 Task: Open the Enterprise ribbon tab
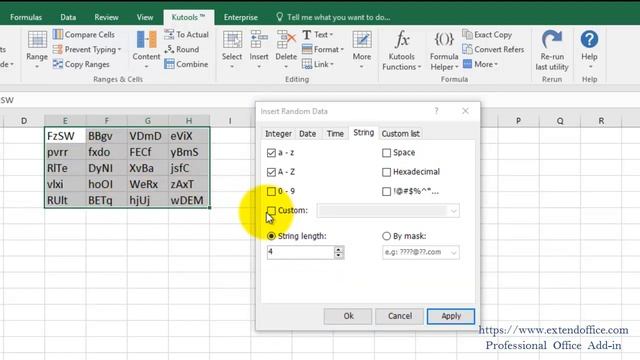240,17
